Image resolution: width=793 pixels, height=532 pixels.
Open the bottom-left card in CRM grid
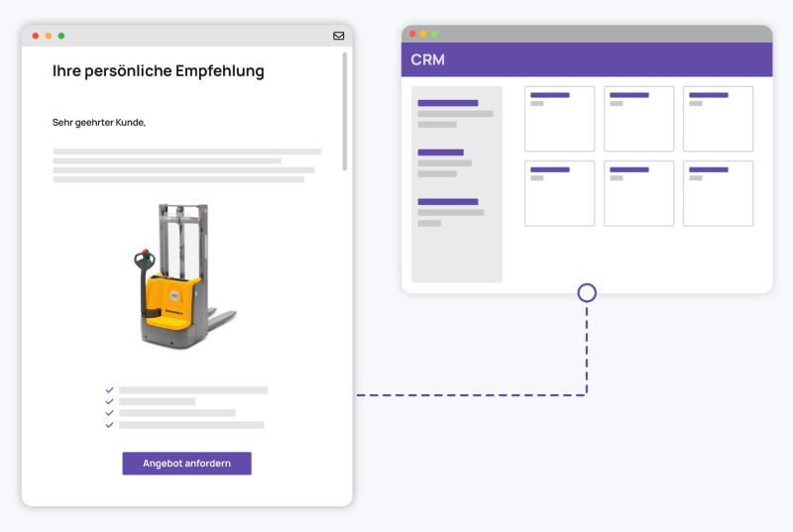tap(559, 193)
